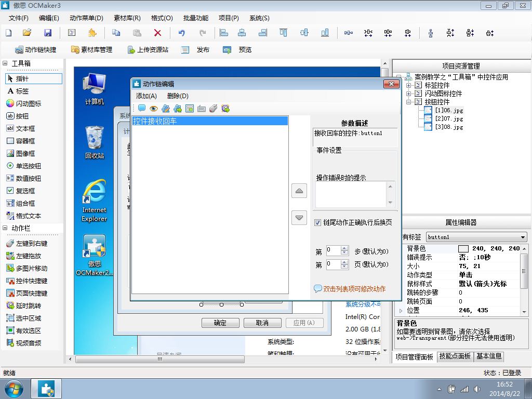Click the 背景色 color swatch
The height and width of the screenshot is (399, 532).
pos(463,249)
